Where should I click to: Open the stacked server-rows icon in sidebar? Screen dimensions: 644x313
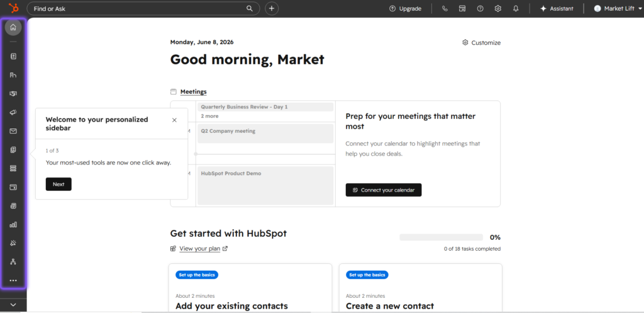(x=13, y=168)
